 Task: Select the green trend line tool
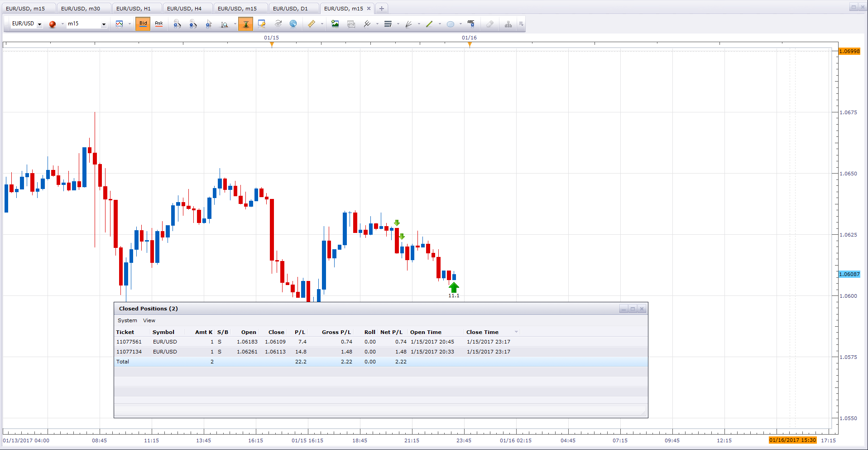[429, 24]
